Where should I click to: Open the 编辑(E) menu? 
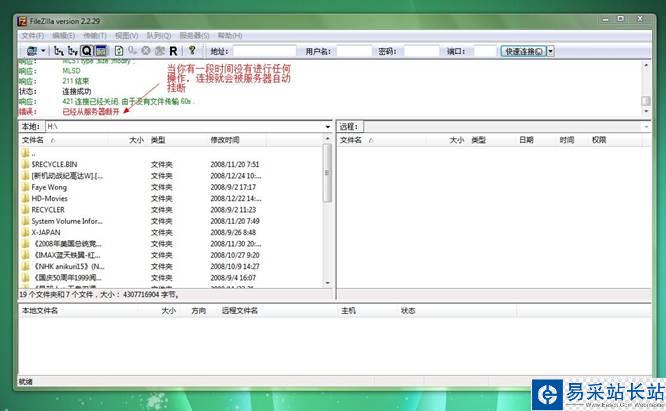click(x=63, y=36)
